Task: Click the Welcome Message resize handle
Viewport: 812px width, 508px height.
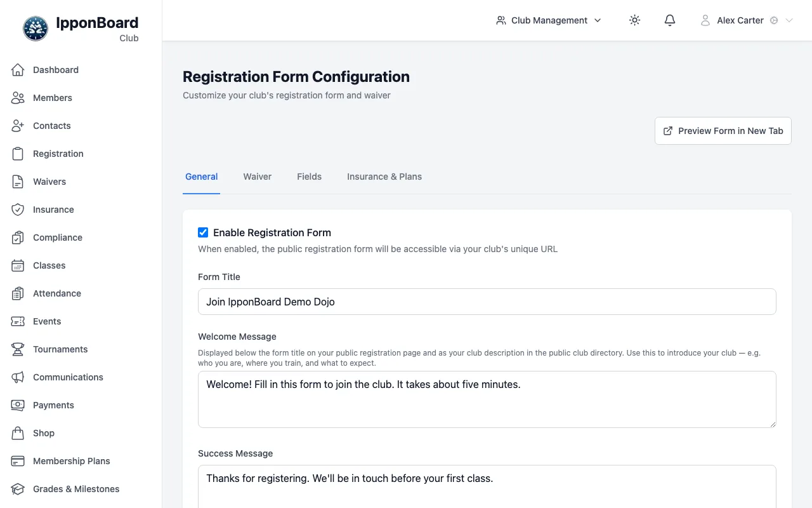Action: click(x=771, y=423)
